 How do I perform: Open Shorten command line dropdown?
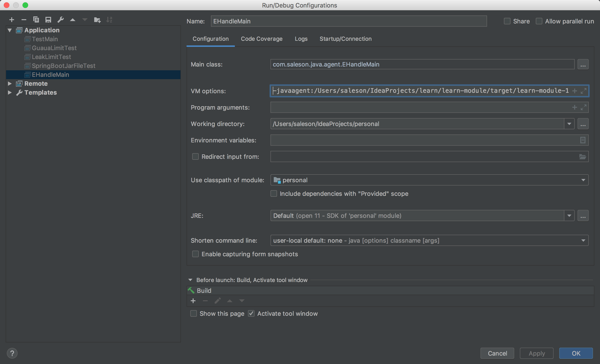pyautogui.click(x=583, y=240)
